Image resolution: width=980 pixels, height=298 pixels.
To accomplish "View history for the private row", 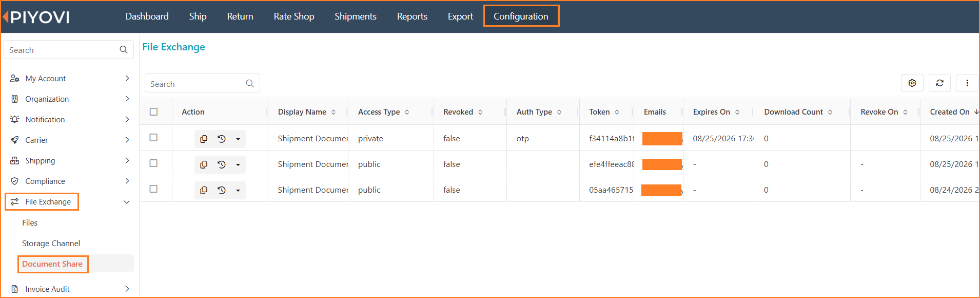I will [222, 139].
